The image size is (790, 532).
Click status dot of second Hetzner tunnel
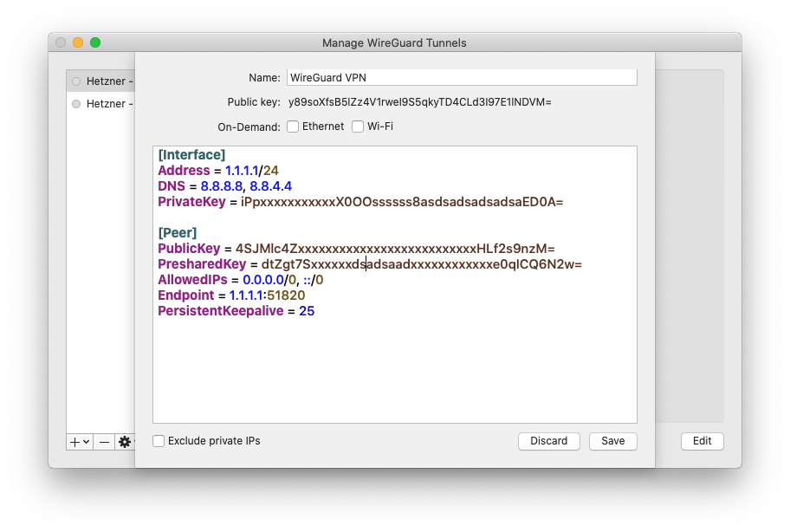[x=76, y=104]
